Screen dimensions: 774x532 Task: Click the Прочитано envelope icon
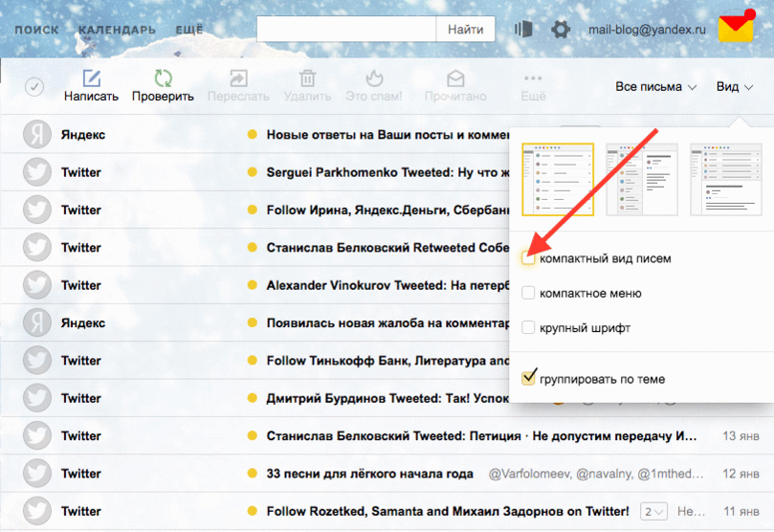(455, 78)
